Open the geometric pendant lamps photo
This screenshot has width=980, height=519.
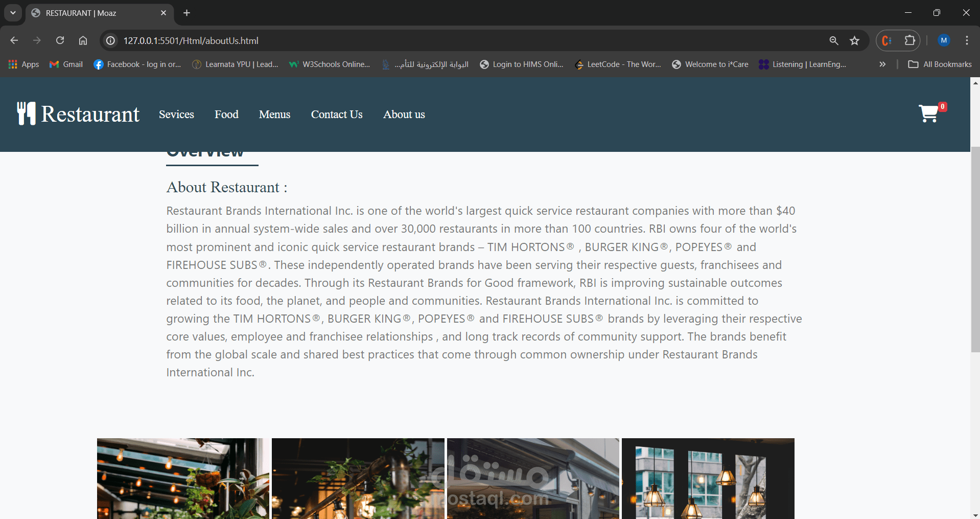coord(708,479)
